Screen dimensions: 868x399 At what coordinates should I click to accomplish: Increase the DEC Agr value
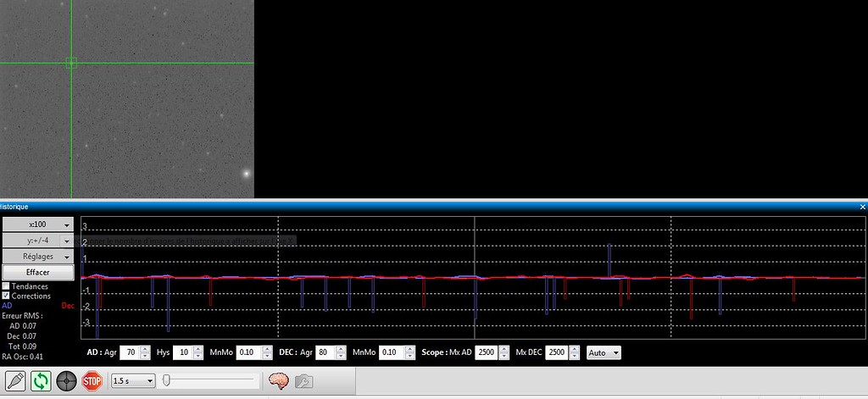(341, 349)
